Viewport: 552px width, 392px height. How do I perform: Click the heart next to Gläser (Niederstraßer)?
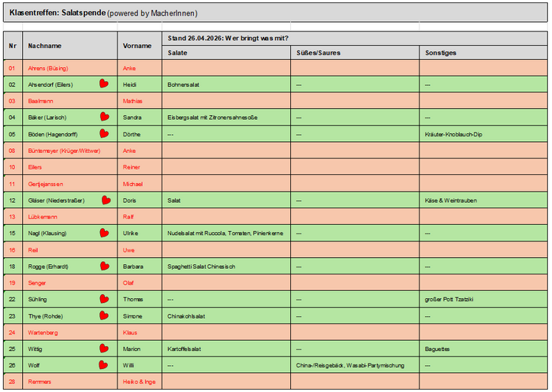click(106, 200)
